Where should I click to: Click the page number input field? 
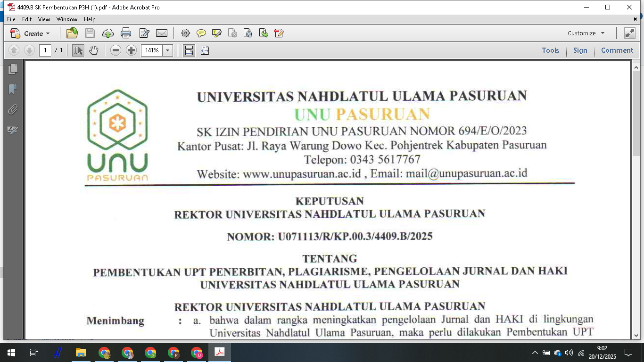coord(45,50)
